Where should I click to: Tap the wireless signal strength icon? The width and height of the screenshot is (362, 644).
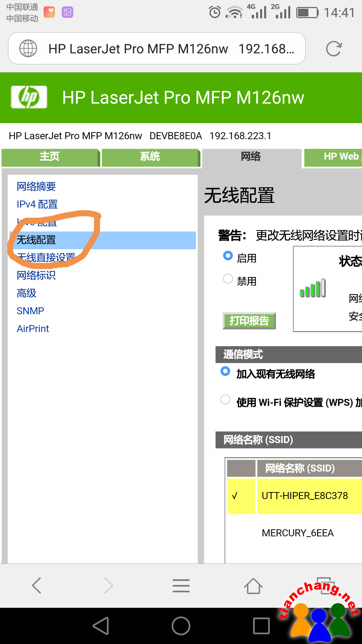[x=313, y=288]
